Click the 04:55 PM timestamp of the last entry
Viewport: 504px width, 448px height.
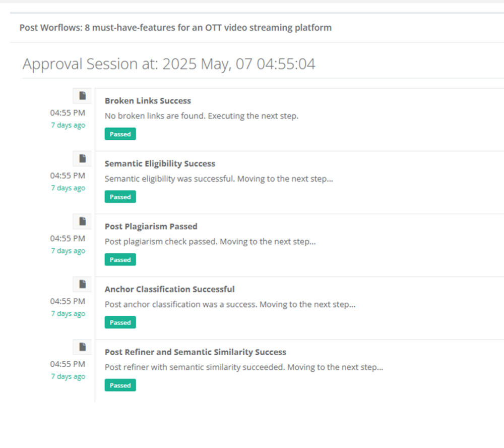[68, 364]
